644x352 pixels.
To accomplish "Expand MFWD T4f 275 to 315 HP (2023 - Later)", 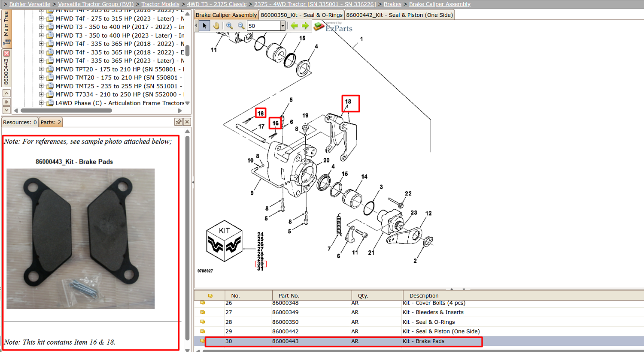I will point(41,18).
